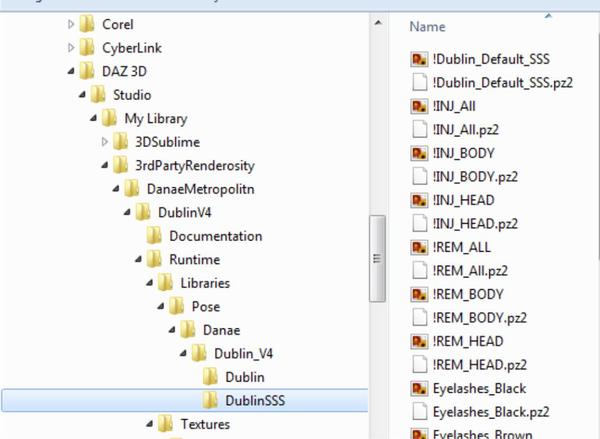Click the Studio folder icon
This screenshot has height=439, width=600.
coord(98,95)
